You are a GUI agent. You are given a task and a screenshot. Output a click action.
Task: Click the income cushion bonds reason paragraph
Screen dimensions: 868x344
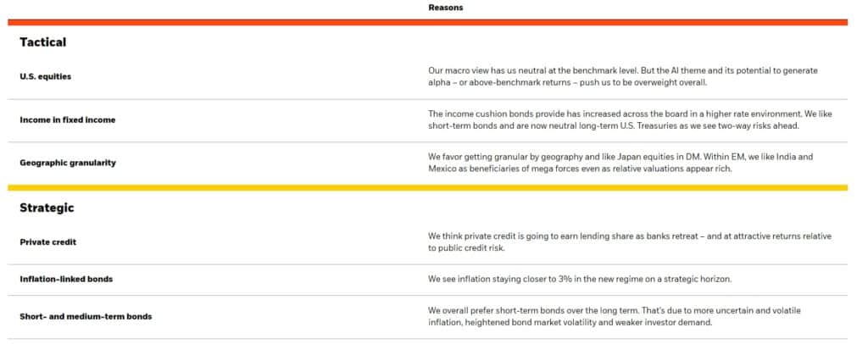tap(623, 119)
